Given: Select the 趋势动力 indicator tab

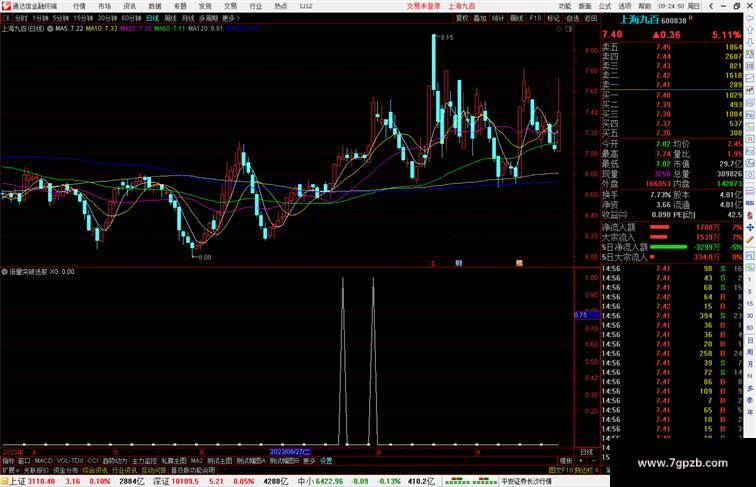Looking at the screenshot, I should pos(115,461).
